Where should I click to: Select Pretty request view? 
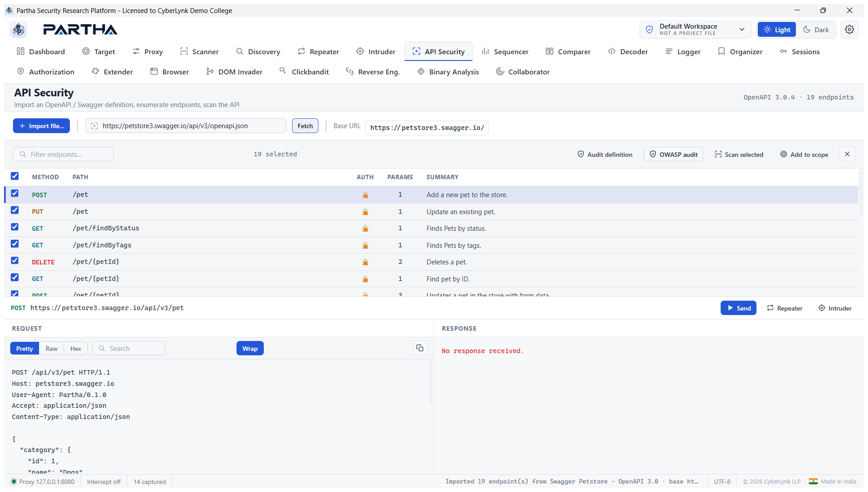[25, 348]
